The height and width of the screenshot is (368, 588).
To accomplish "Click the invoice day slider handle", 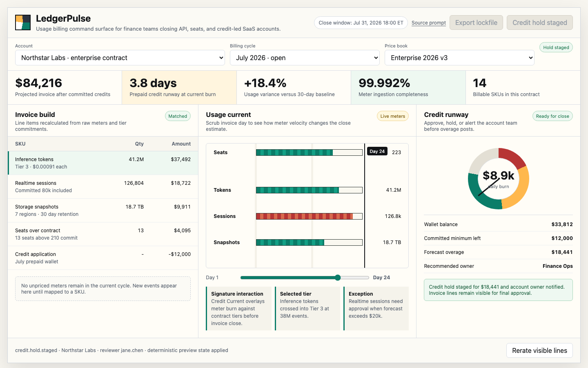I will [x=338, y=278].
